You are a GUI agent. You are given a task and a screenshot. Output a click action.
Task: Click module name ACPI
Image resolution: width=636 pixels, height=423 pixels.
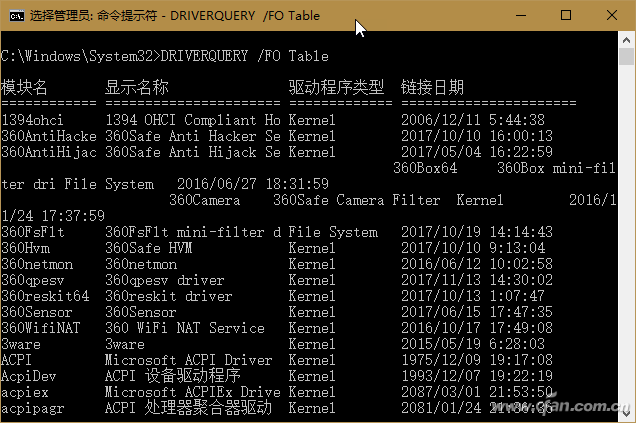(16, 360)
